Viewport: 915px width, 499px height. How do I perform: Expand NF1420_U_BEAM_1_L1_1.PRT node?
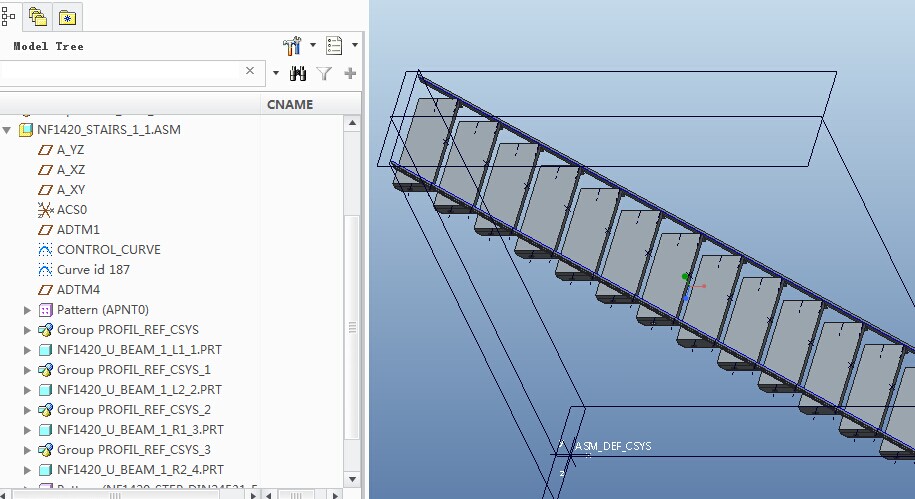point(27,350)
